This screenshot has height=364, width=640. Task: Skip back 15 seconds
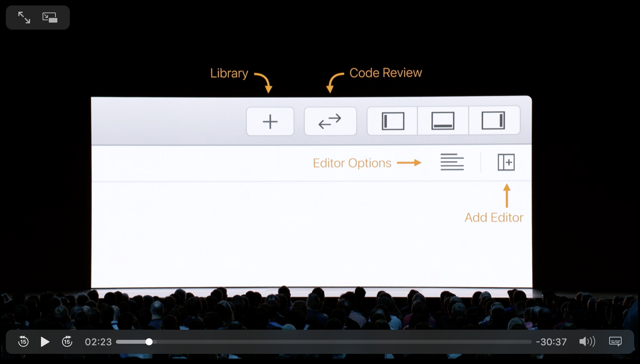pyautogui.click(x=23, y=342)
